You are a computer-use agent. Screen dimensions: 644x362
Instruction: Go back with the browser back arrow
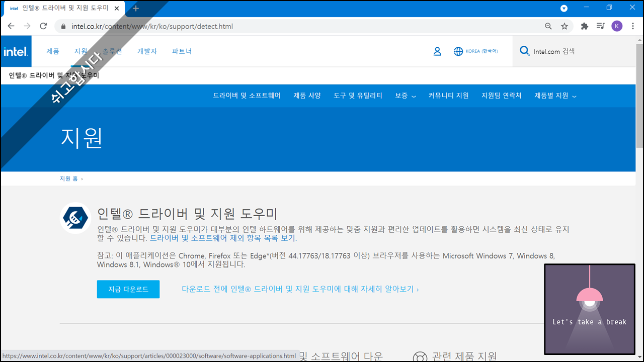tap(11, 26)
